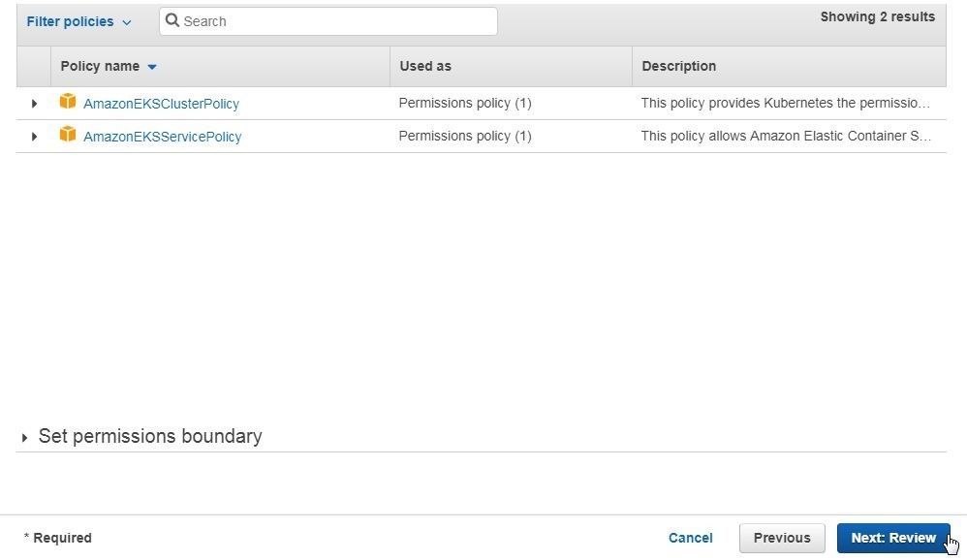Click the '* Required' note

(58, 538)
